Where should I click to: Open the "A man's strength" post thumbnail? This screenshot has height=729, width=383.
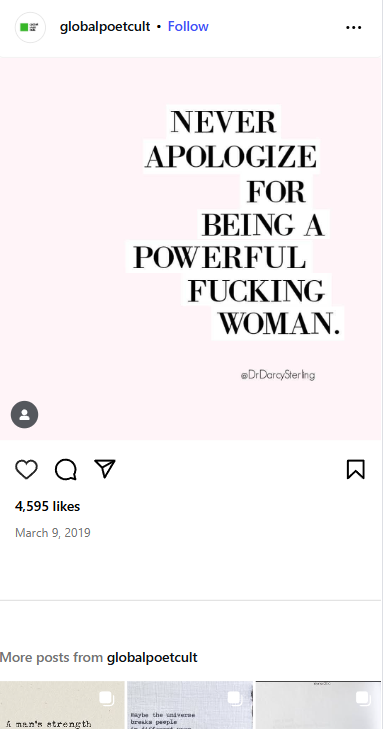[62, 705]
